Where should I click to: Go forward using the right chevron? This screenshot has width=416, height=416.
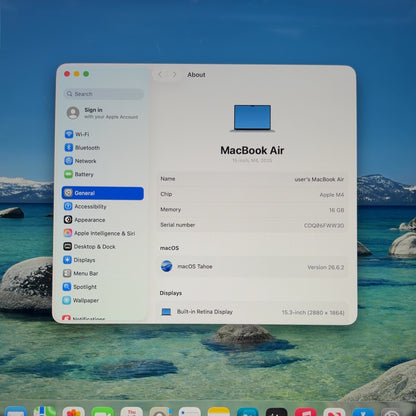pyautogui.click(x=174, y=75)
